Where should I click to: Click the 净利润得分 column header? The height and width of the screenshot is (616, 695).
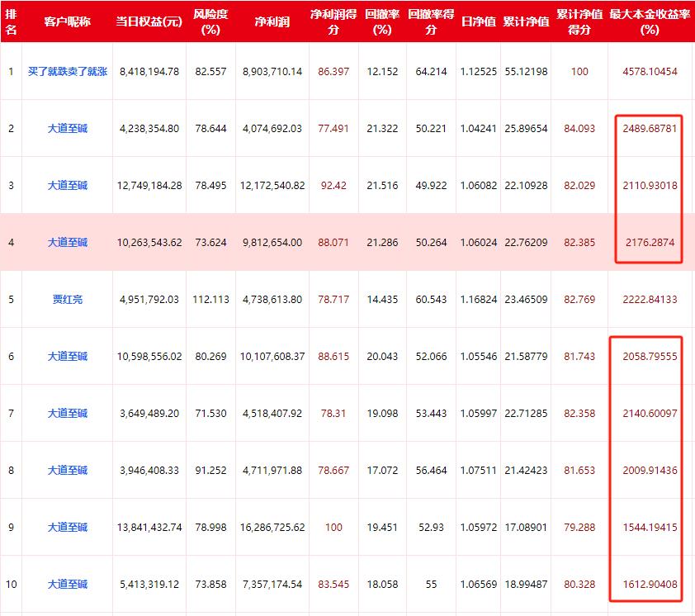click(333, 21)
